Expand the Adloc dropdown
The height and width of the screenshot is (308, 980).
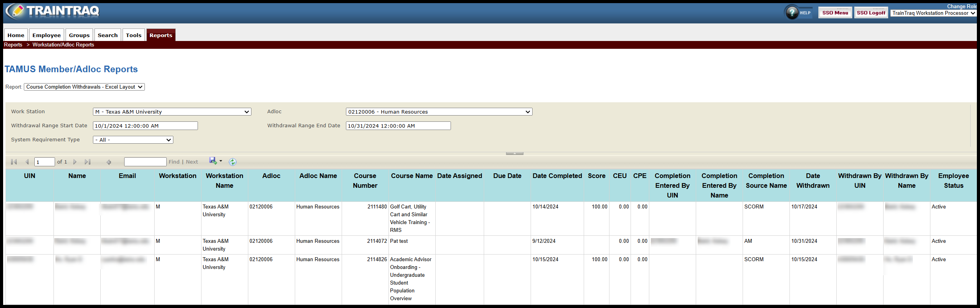(x=439, y=112)
